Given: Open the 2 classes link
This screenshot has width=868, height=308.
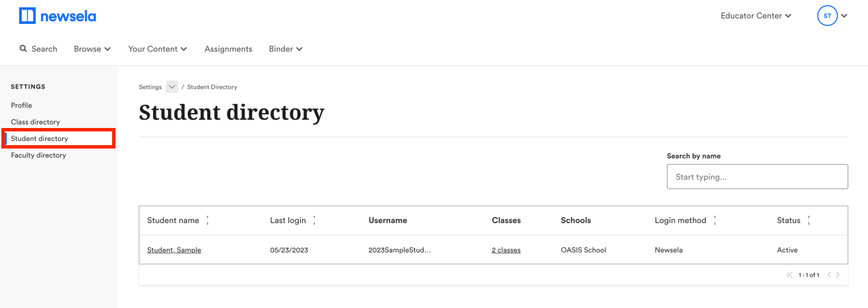Looking at the screenshot, I should [506, 250].
